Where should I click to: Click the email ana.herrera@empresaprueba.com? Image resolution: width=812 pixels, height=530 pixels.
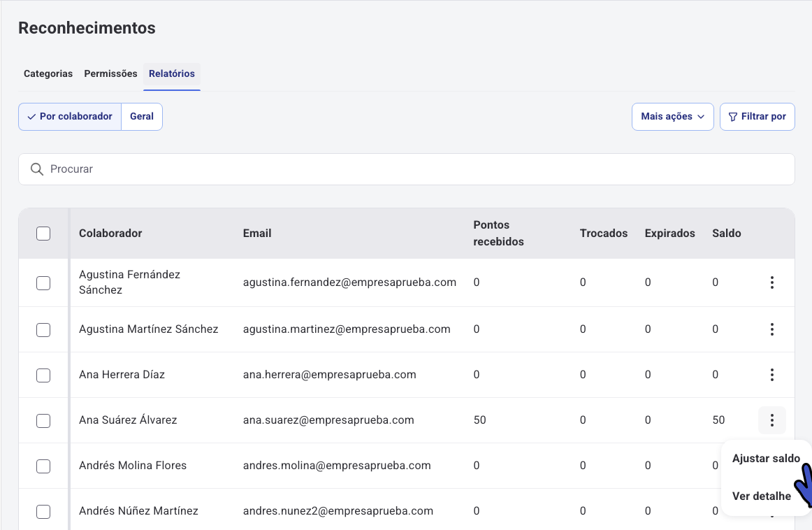(x=329, y=375)
